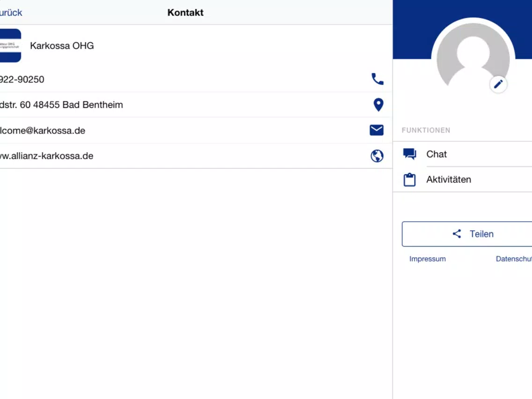Select the allianz-karkossa.de website row
This screenshot has width=532, height=399.
(195, 156)
